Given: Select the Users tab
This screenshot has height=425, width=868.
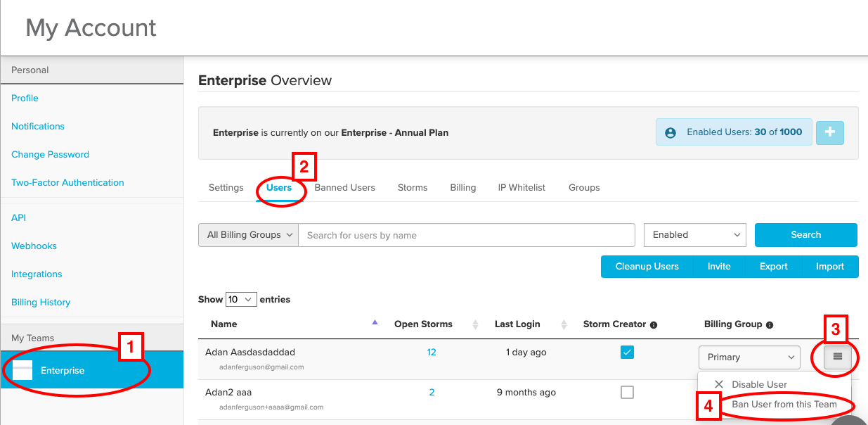Looking at the screenshot, I should (x=279, y=188).
